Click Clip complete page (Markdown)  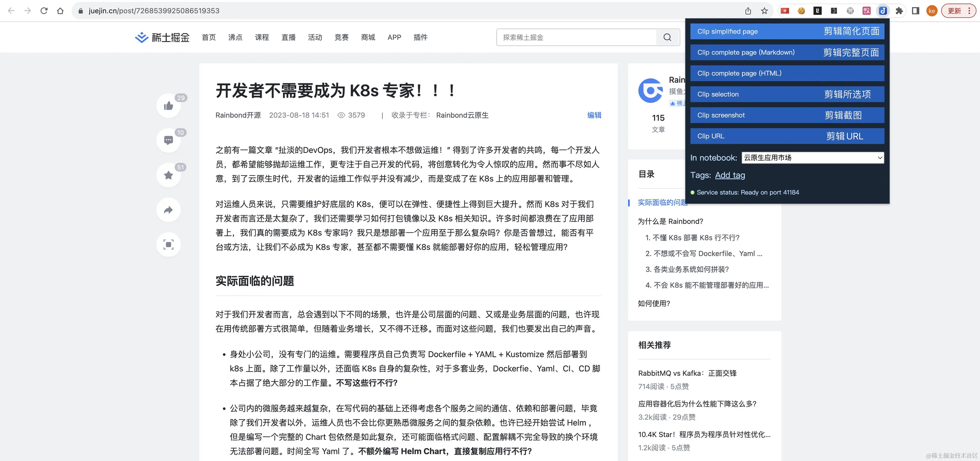[x=787, y=52]
